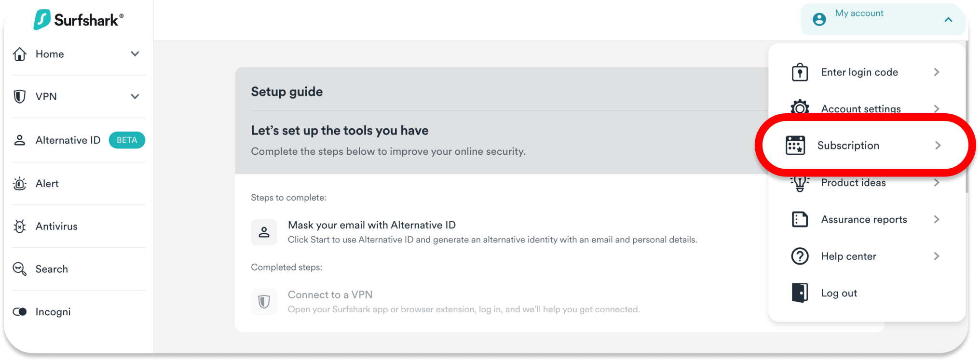980x361 pixels.
Task: Expand the VPN sidebar section chevron
Action: (135, 96)
